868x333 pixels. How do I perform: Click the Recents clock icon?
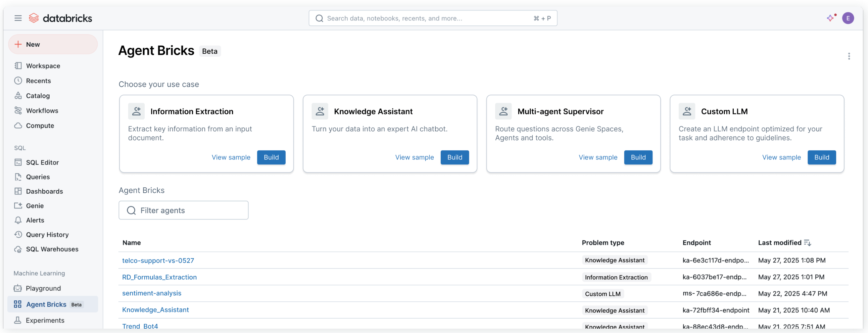(18, 81)
